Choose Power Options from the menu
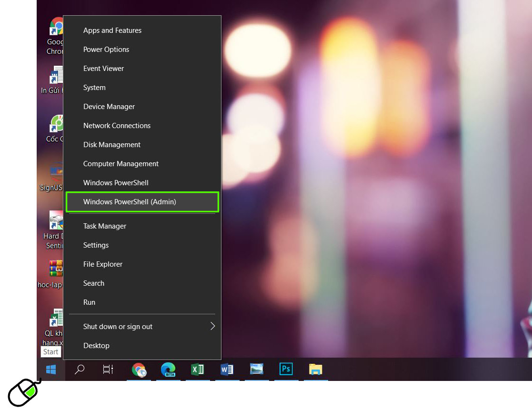 pyautogui.click(x=106, y=50)
